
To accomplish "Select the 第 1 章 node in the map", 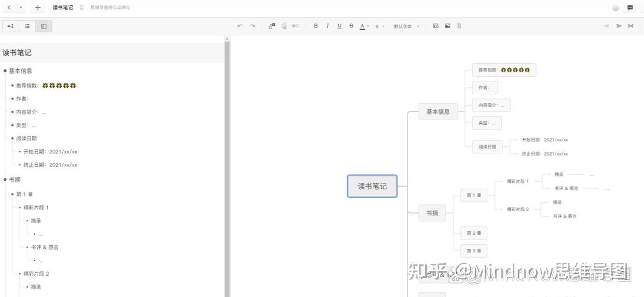I will [474, 195].
